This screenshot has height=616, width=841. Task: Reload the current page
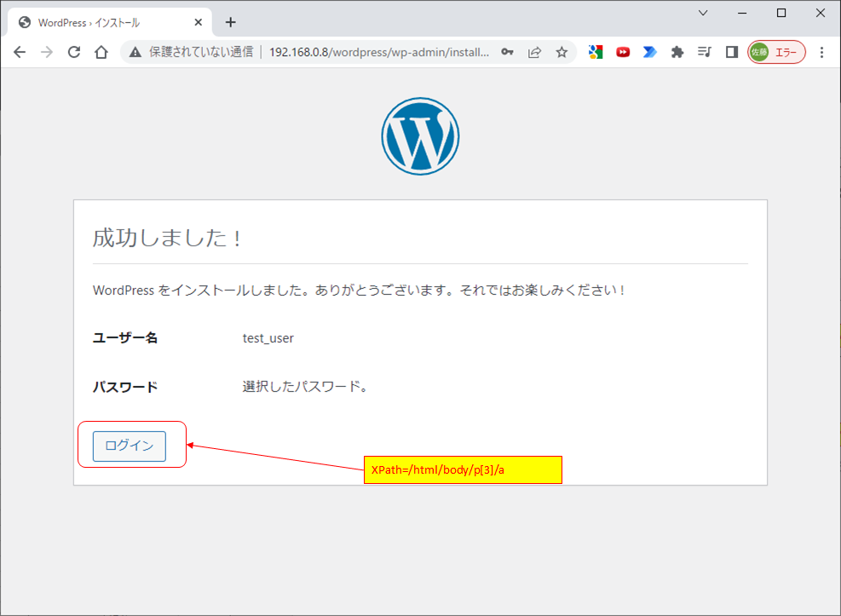(74, 52)
